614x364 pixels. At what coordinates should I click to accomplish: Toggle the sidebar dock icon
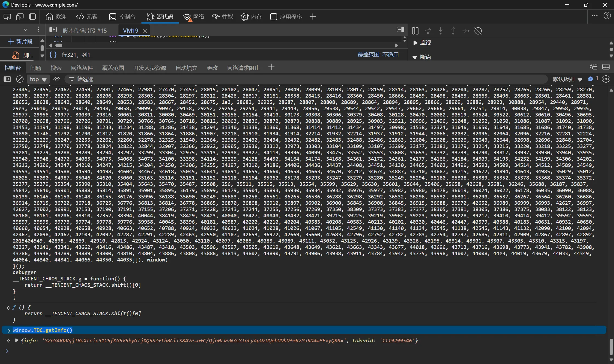(32, 17)
